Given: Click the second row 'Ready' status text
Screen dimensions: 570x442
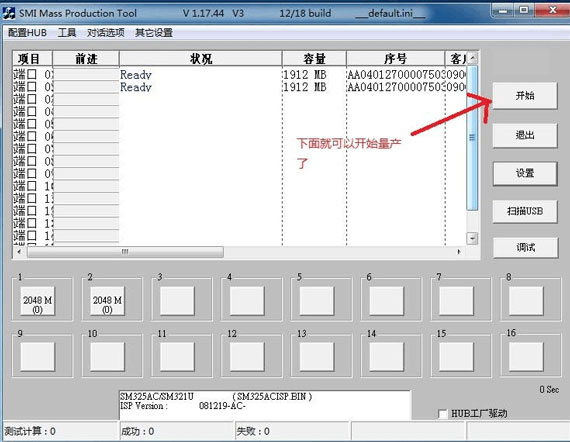Looking at the screenshot, I should click(136, 87).
